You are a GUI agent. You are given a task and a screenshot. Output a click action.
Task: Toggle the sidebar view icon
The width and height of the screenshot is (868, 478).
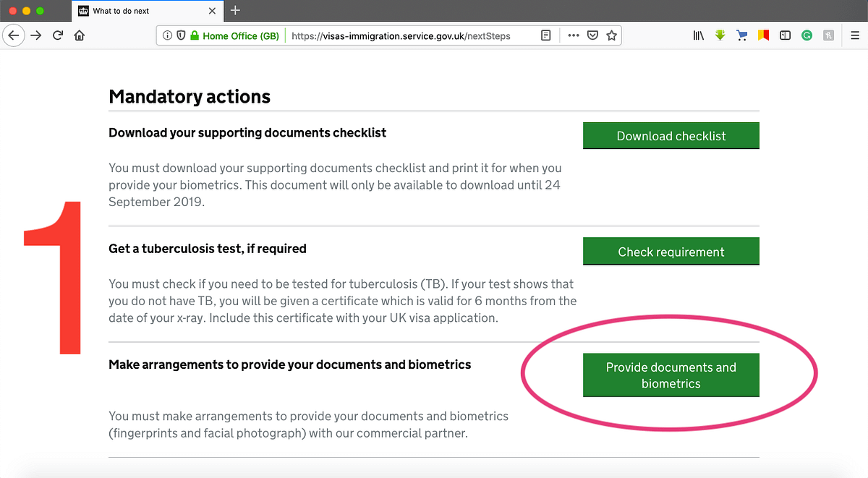[x=785, y=35]
